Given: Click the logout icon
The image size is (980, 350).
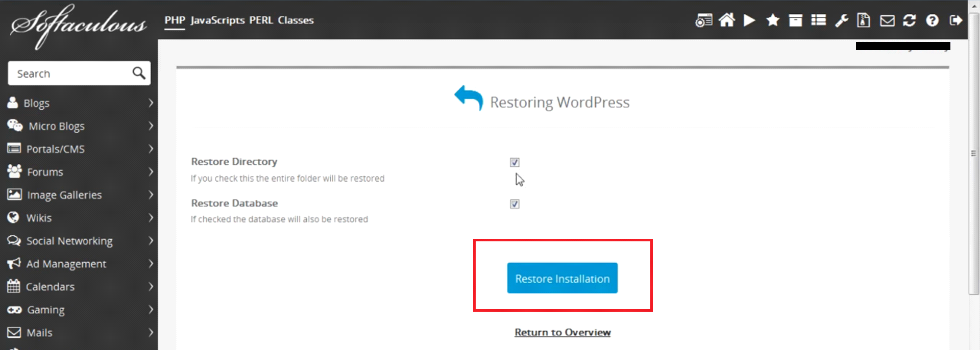Looking at the screenshot, I should (956, 20).
